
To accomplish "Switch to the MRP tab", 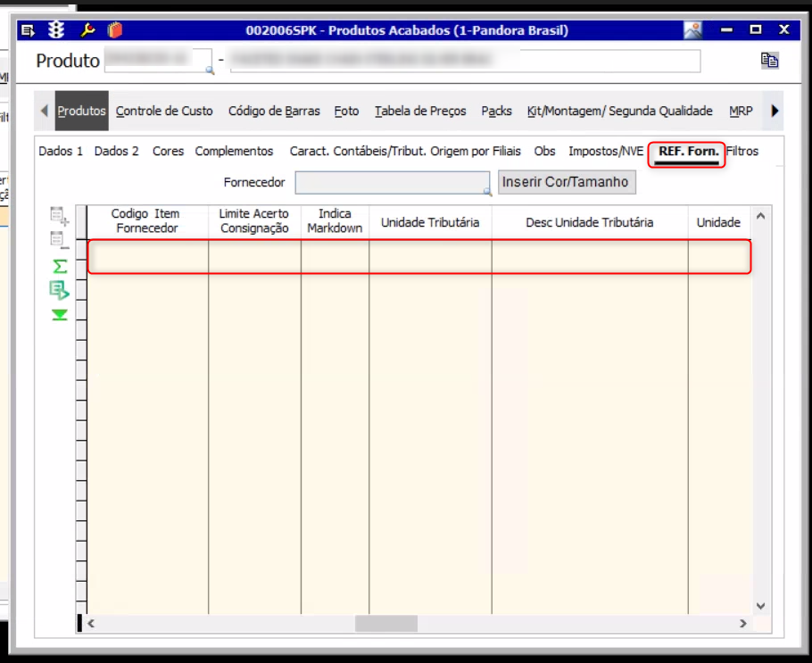I will (x=741, y=111).
